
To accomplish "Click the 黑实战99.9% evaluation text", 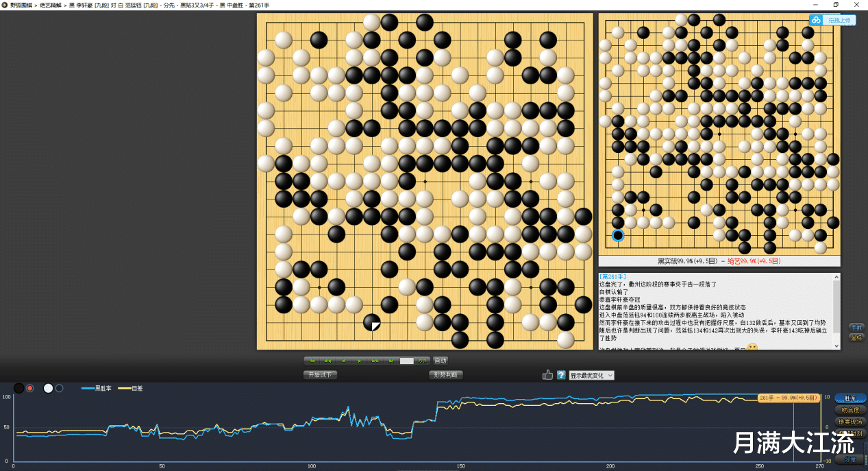I will [686, 261].
